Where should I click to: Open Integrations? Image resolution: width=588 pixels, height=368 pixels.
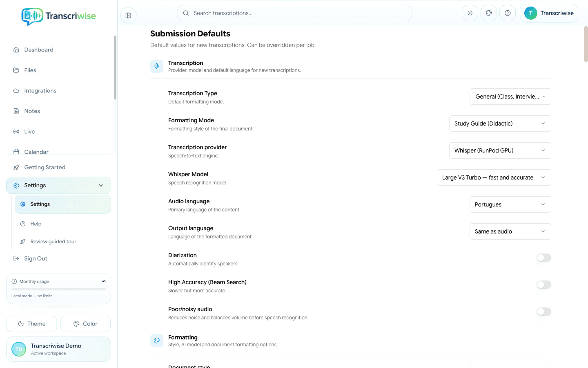point(58,91)
